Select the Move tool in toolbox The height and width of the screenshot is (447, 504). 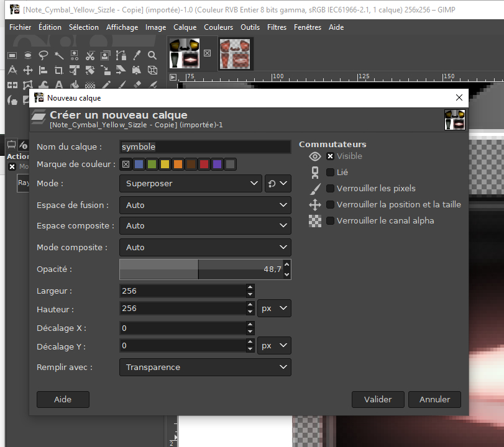click(28, 70)
